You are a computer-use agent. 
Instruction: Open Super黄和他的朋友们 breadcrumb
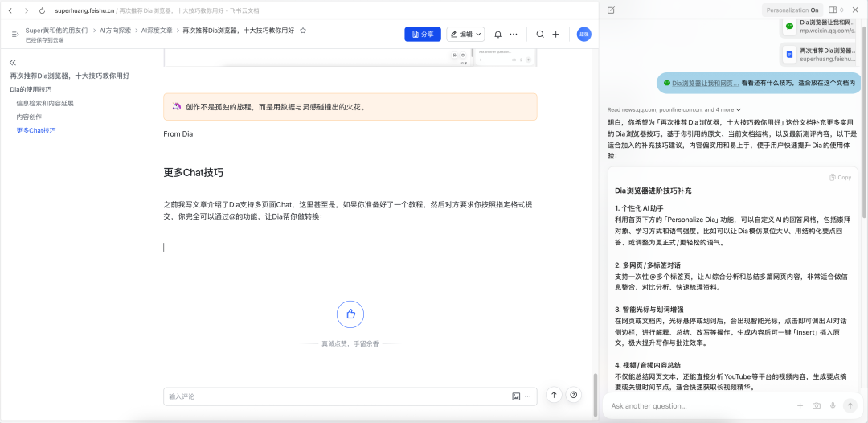(x=56, y=31)
